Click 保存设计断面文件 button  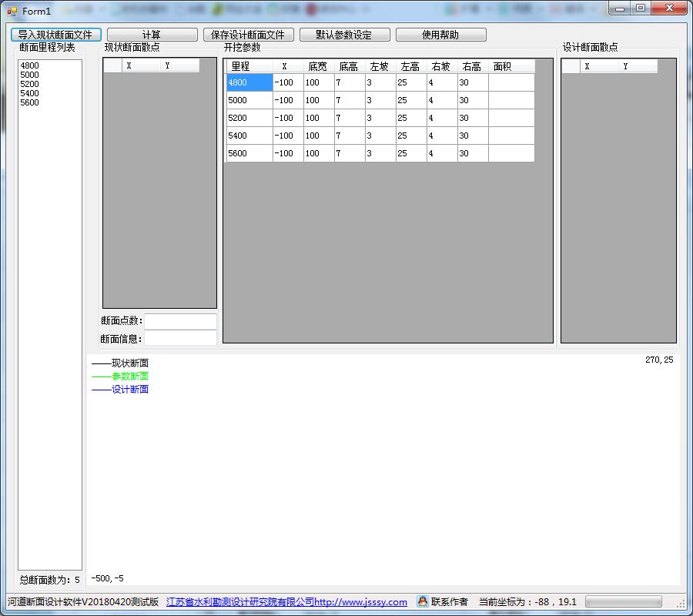249,35
